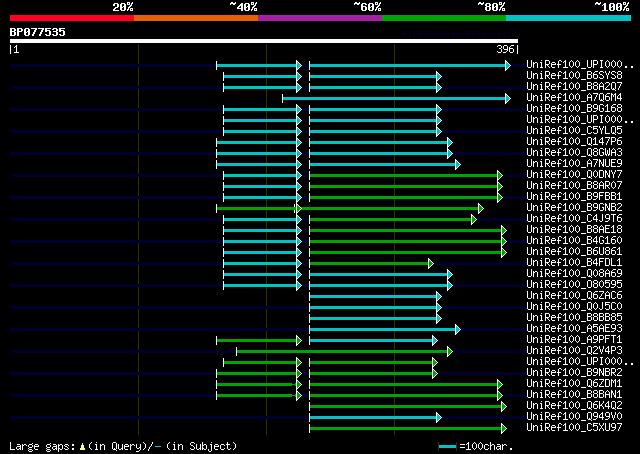Click the Large gaps legend text
The image size is (640, 454).
click(x=123, y=446)
